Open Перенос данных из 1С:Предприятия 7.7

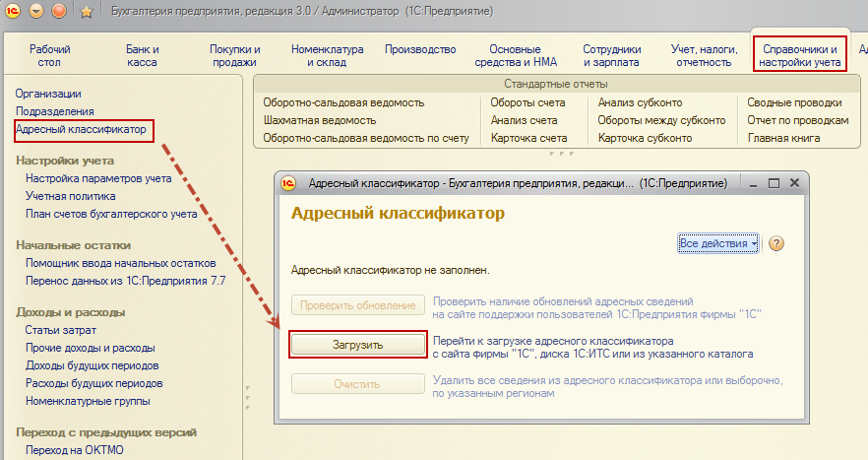coord(126,281)
